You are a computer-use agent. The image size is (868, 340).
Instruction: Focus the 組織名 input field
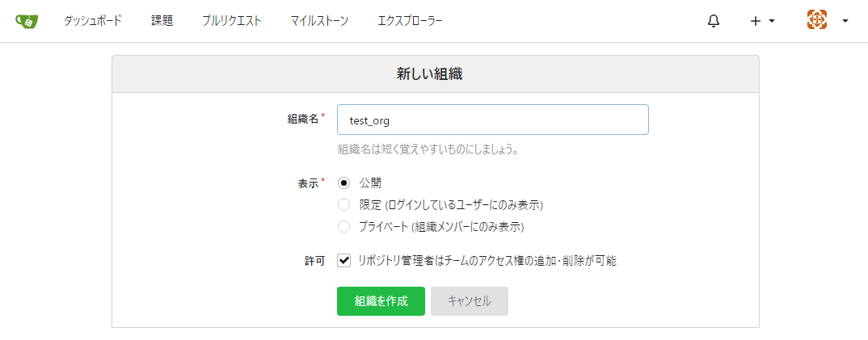492,120
